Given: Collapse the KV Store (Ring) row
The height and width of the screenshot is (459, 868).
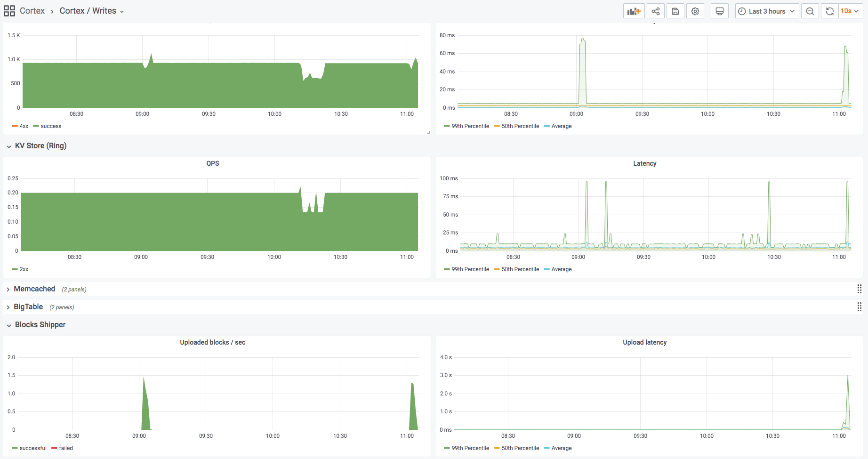Looking at the screenshot, I should click(x=40, y=146).
